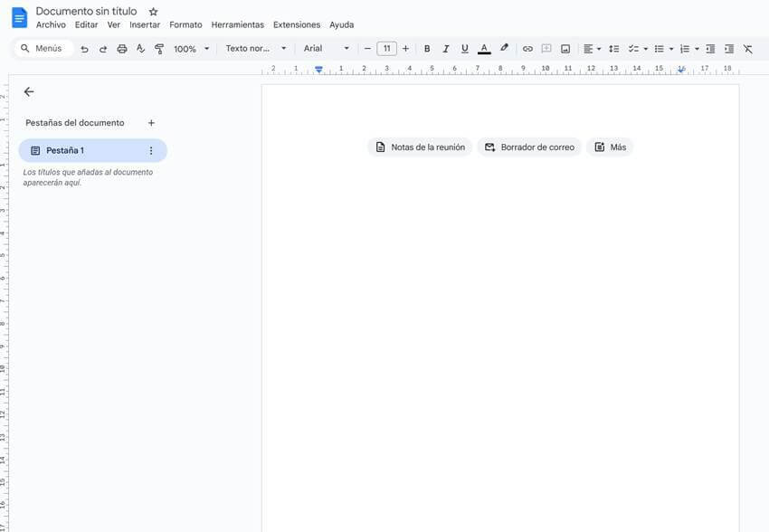Star the document with the star icon

(153, 12)
